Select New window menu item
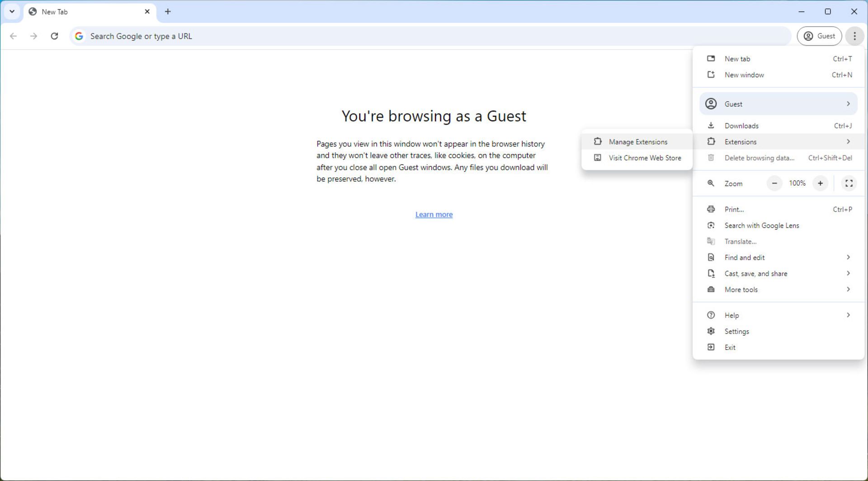Screen dimensions: 868x481 [744, 75]
